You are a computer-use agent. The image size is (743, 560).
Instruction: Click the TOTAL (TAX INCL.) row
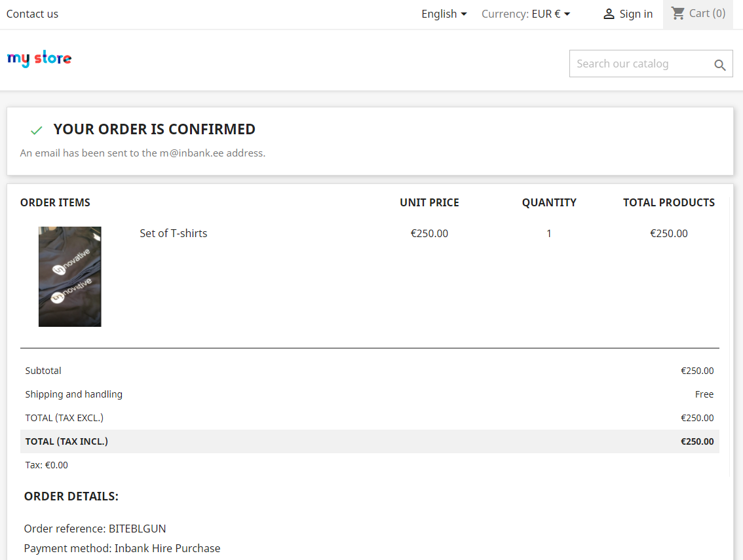click(x=370, y=441)
